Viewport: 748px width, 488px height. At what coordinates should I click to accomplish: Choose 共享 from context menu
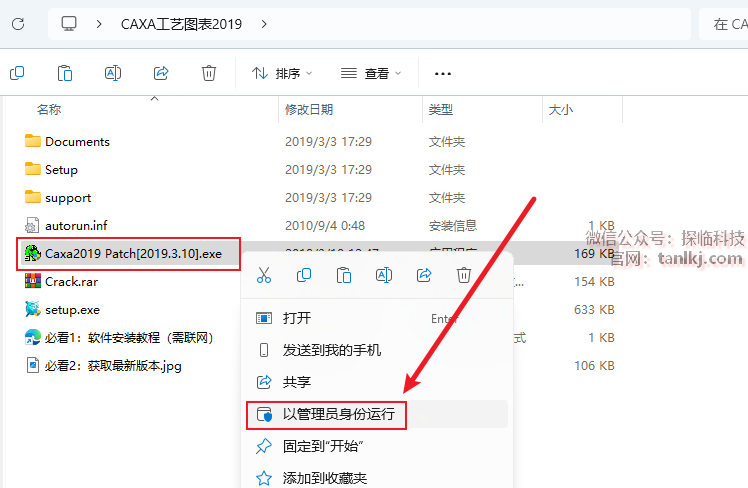pyautogui.click(x=377, y=382)
